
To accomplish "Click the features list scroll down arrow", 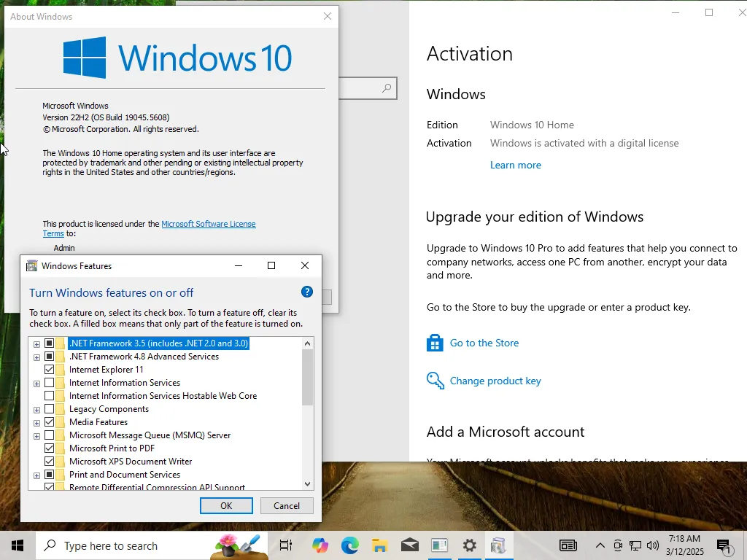I will [307, 484].
